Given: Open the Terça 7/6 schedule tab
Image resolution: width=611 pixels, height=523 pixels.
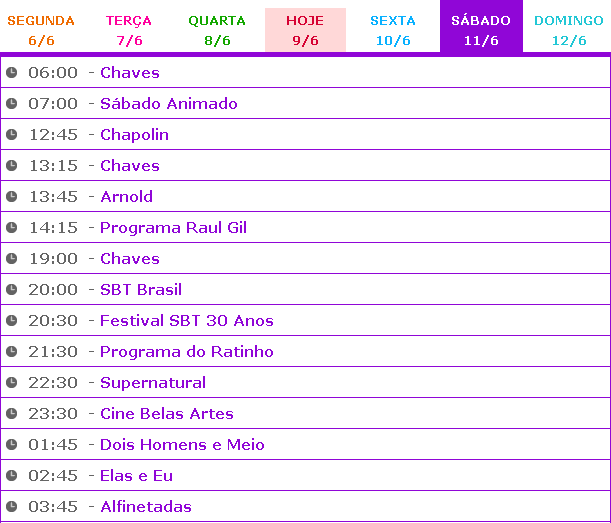Looking at the screenshot, I should pyautogui.click(x=129, y=30).
